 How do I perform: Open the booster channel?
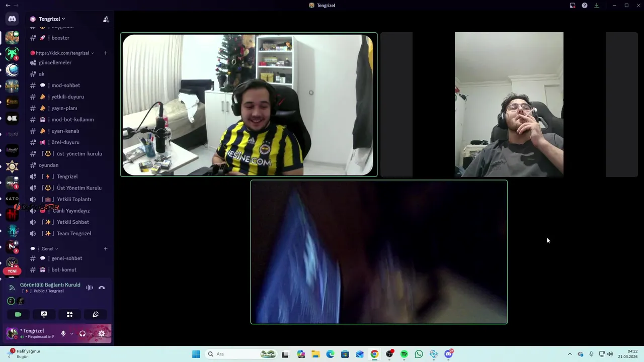[69, 38]
